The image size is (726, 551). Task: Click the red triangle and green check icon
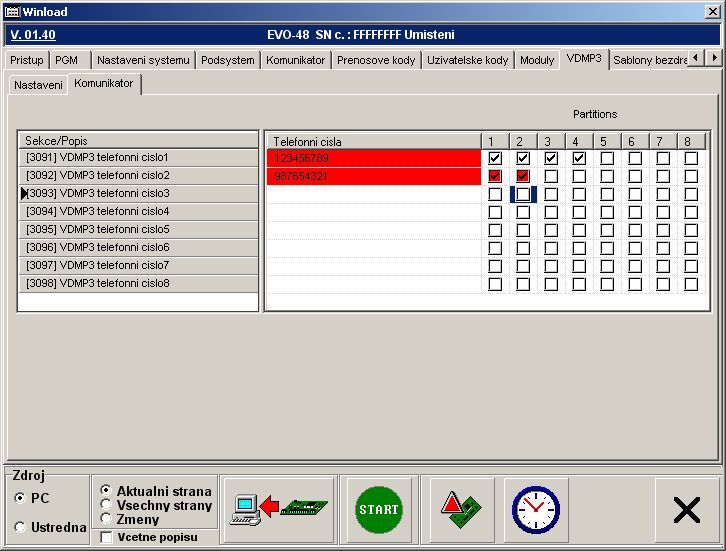click(x=462, y=509)
